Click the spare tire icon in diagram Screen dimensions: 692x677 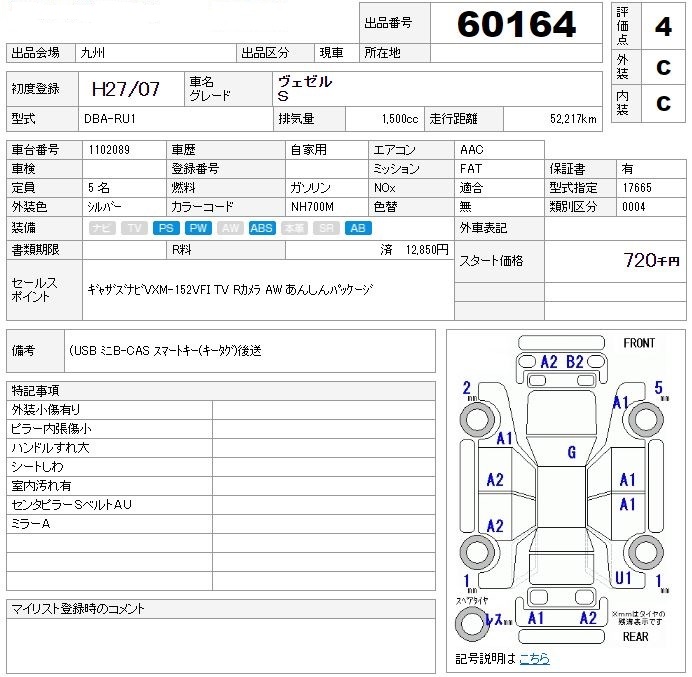point(469,624)
